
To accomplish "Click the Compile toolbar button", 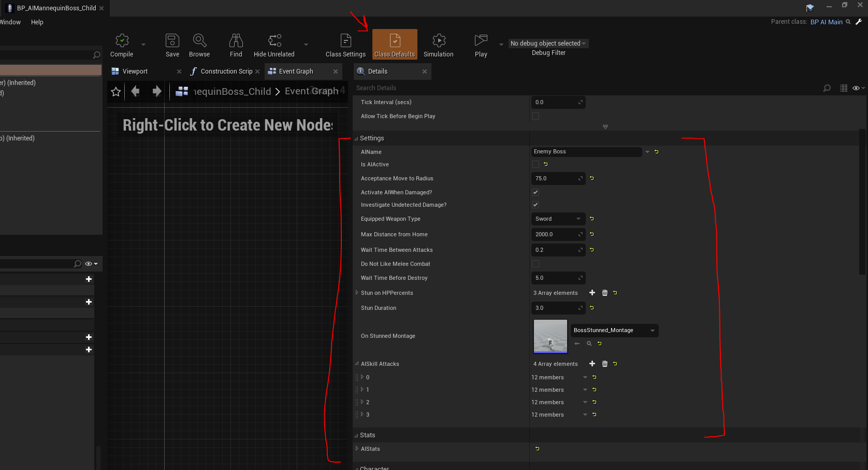I will (x=122, y=45).
